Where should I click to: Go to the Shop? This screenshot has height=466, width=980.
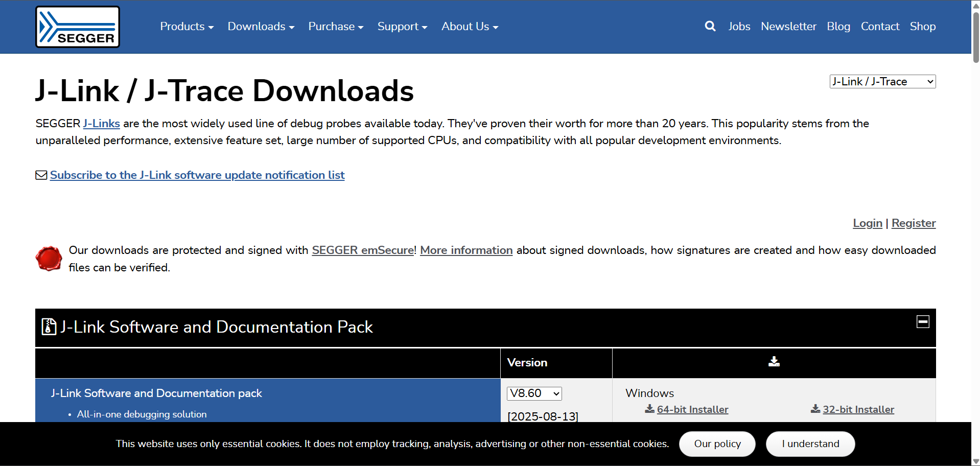click(923, 27)
